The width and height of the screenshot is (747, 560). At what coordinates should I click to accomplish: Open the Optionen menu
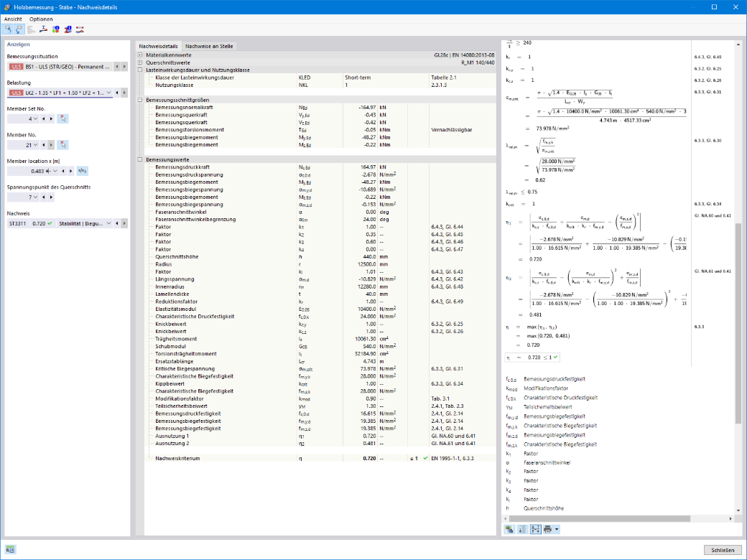coord(41,19)
